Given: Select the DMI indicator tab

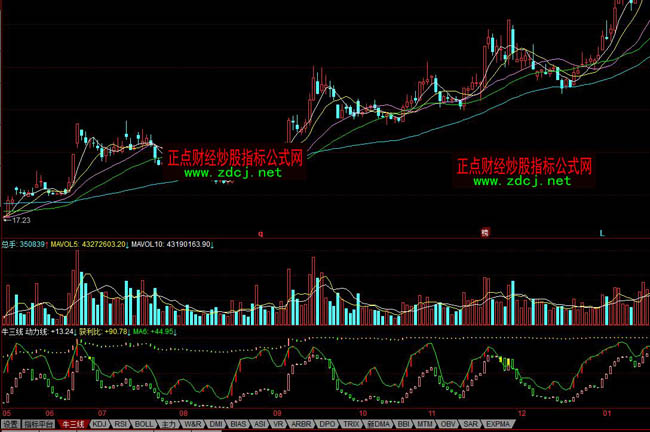Looking at the screenshot, I should (215, 424).
